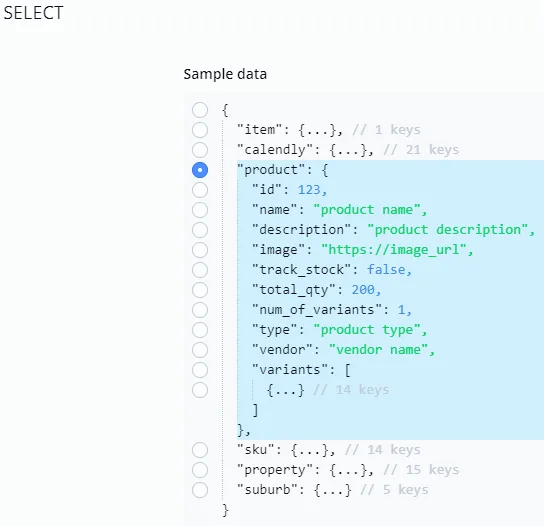Collapse the expanded "product" object
This screenshot has width=544, height=526.
pyautogui.click(x=325, y=170)
